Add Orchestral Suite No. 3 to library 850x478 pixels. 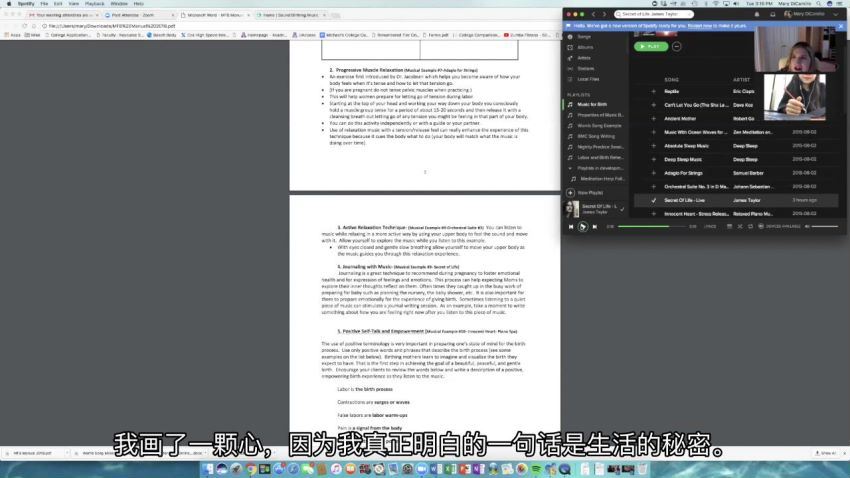tap(653, 186)
